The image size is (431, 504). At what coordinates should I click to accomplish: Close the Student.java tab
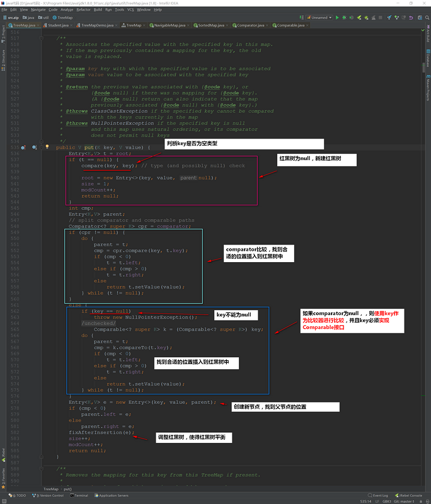tap(71, 25)
